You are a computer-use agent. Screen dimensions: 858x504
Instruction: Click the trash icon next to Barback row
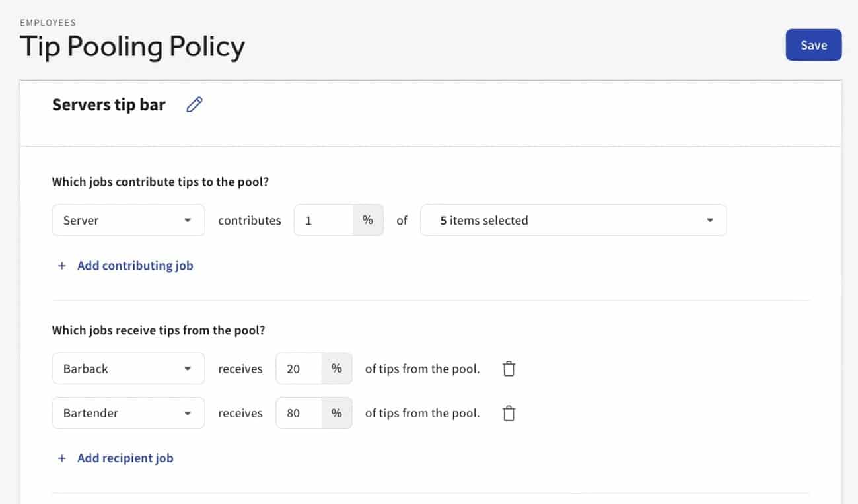[x=509, y=369]
